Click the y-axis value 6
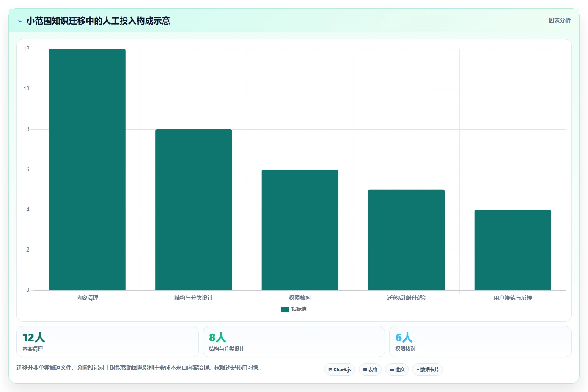 28,170
